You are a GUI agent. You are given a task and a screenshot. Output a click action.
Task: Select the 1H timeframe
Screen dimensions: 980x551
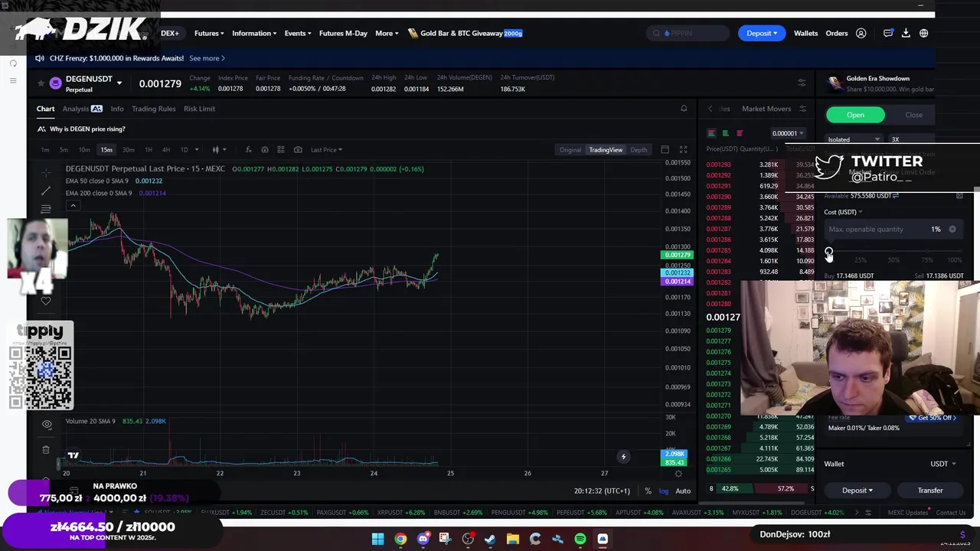click(148, 150)
